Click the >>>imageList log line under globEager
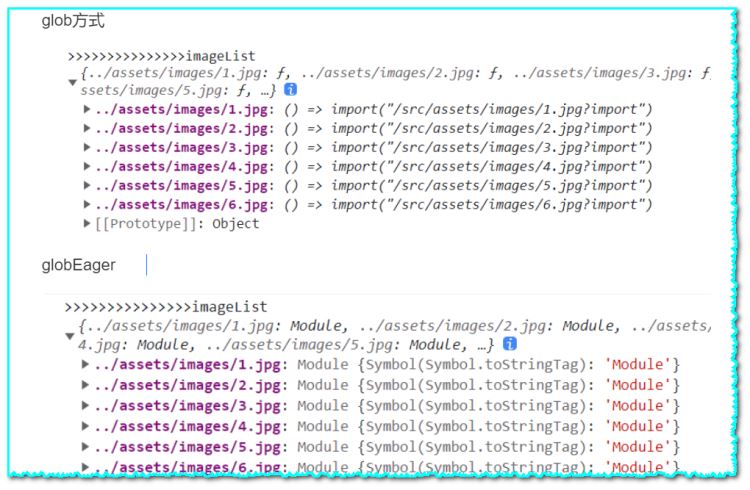The width and height of the screenshot is (750, 490). 166,307
